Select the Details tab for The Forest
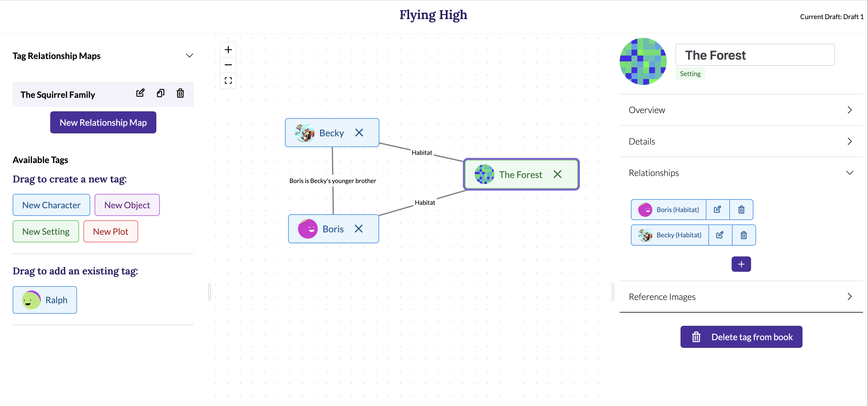Screen dimensions: 868x406 (642, 140)
